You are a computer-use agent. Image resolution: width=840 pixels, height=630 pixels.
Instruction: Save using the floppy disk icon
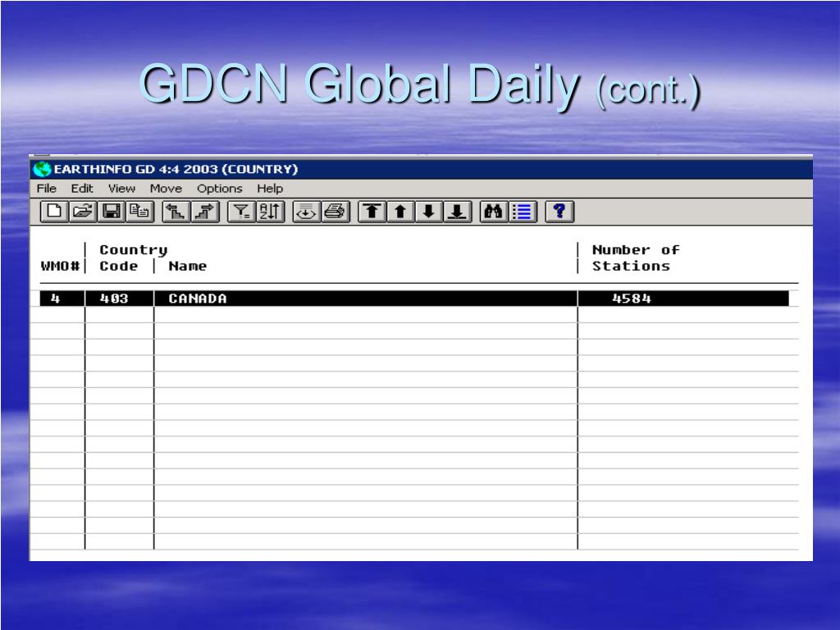pyautogui.click(x=112, y=211)
